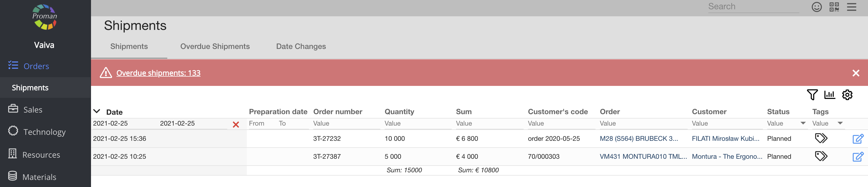Screen dimensions: 868x187
Task: Click tags icon for order 3T-27387
Action: [x=821, y=156]
